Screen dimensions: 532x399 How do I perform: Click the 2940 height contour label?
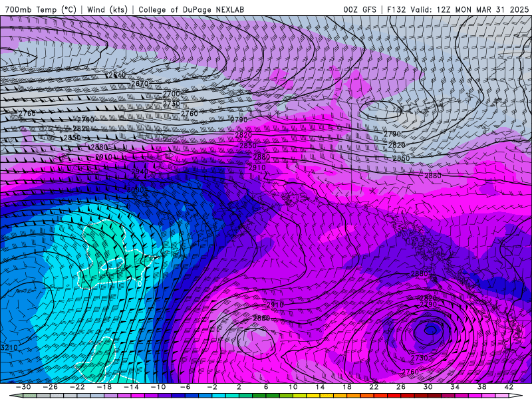pyautogui.click(x=140, y=172)
